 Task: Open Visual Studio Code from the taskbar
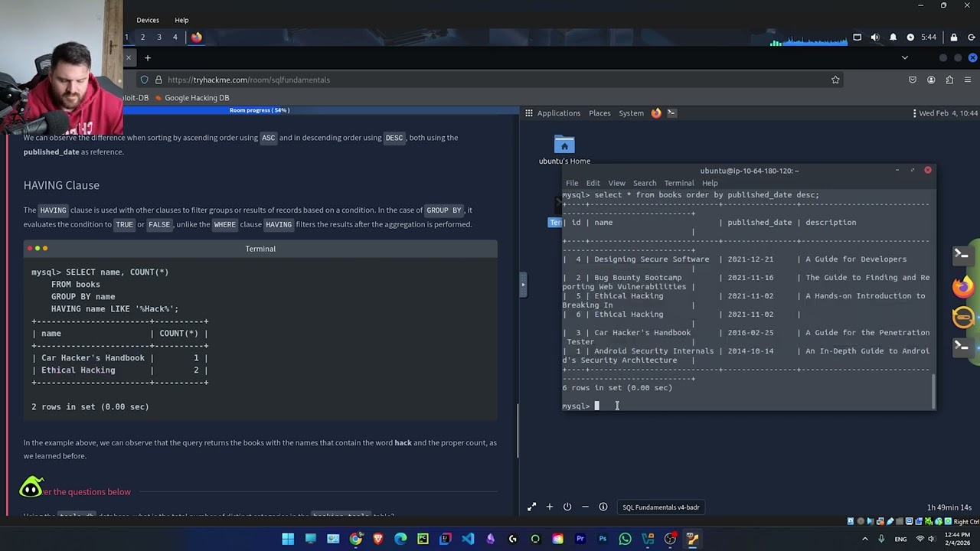pyautogui.click(x=468, y=539)
